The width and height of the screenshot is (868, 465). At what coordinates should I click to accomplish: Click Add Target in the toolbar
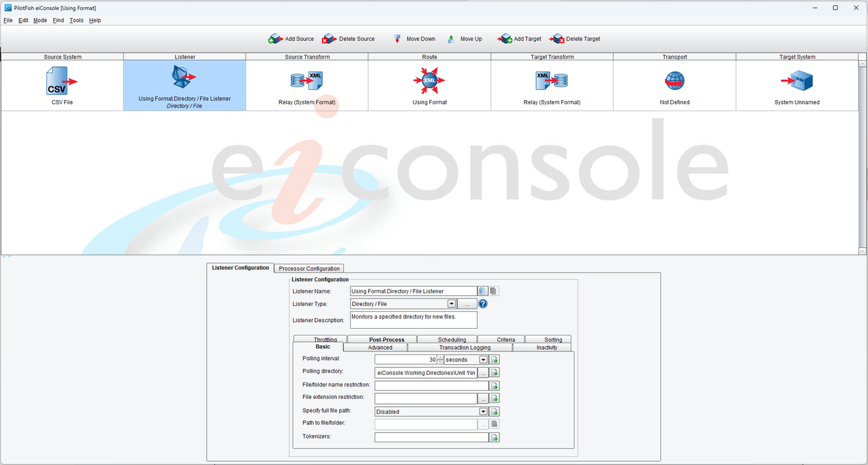click(x=519, y=39)
